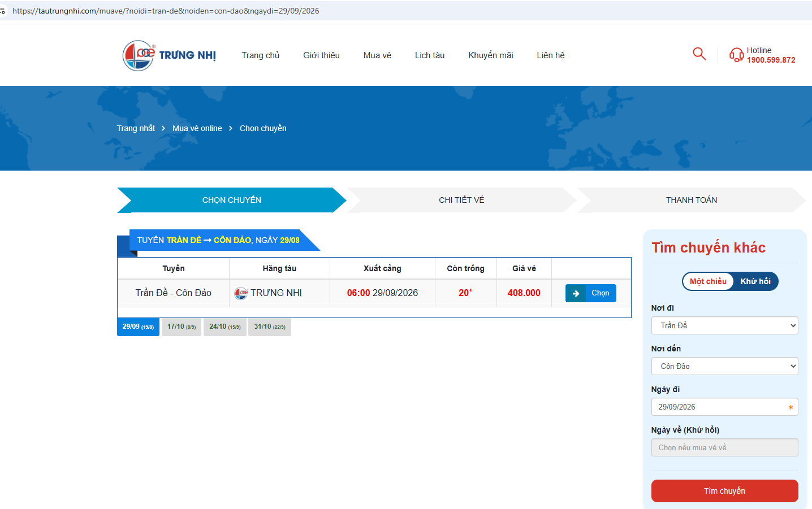This screenshot has width=812, height=509.
Task: Click the hotline headset icon
Action: 736,55
